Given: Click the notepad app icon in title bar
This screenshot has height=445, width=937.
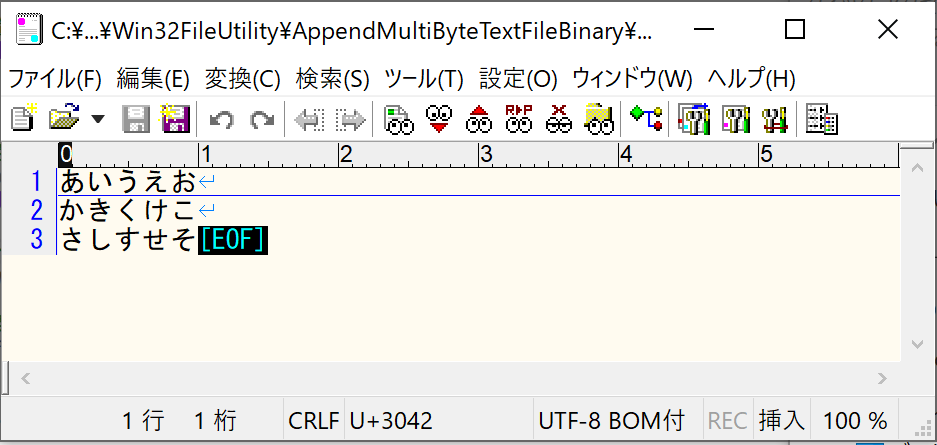Looking at the screenshot, I should 27,30.
